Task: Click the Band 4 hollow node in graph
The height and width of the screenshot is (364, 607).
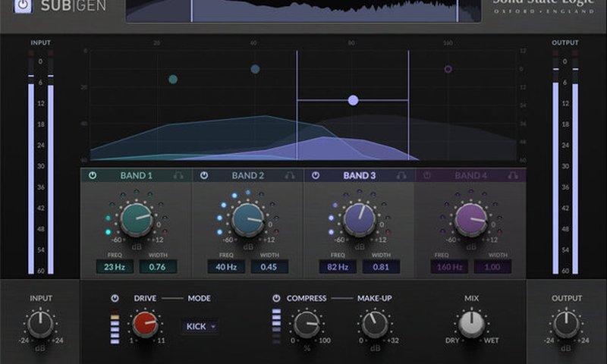Action: pyautogui.click(x=448, y=69)
